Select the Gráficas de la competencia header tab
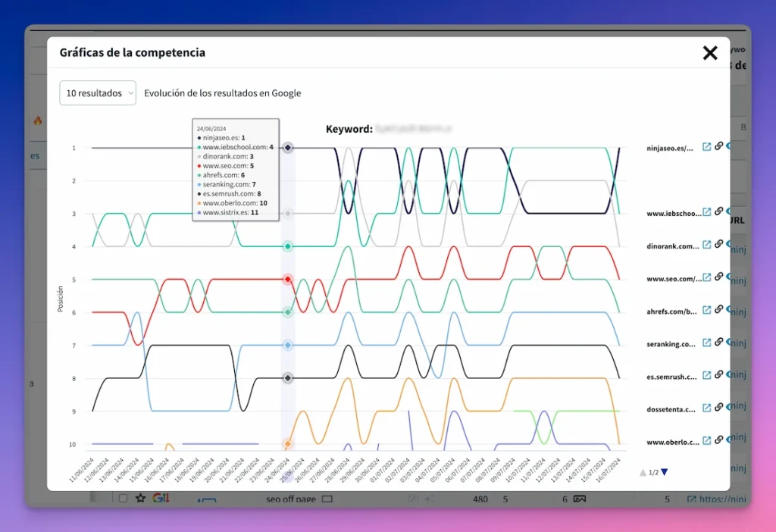 click(x=131, y=53)
